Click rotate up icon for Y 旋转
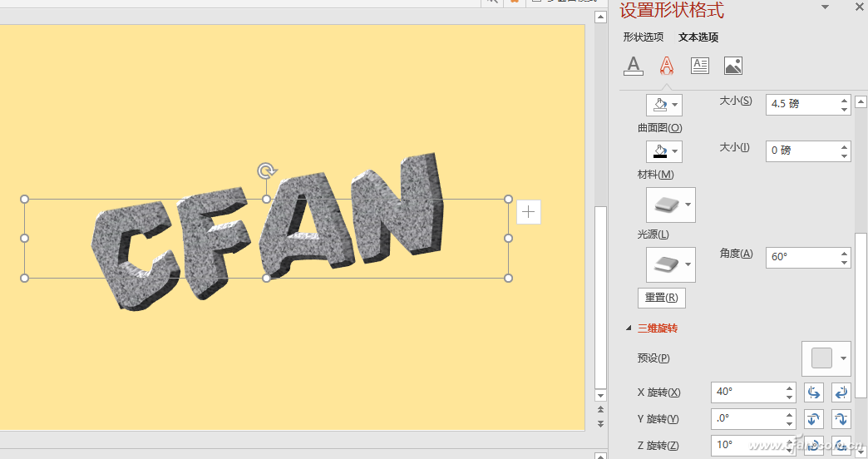Image resolution: width=868 pixels, height=459 pixels. tap(813, 419)
